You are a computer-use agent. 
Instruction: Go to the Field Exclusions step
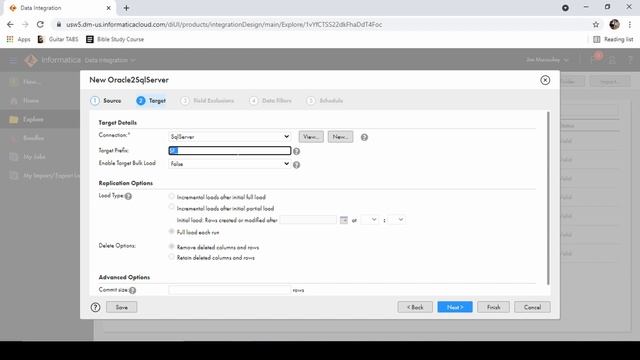coord(207,100)
